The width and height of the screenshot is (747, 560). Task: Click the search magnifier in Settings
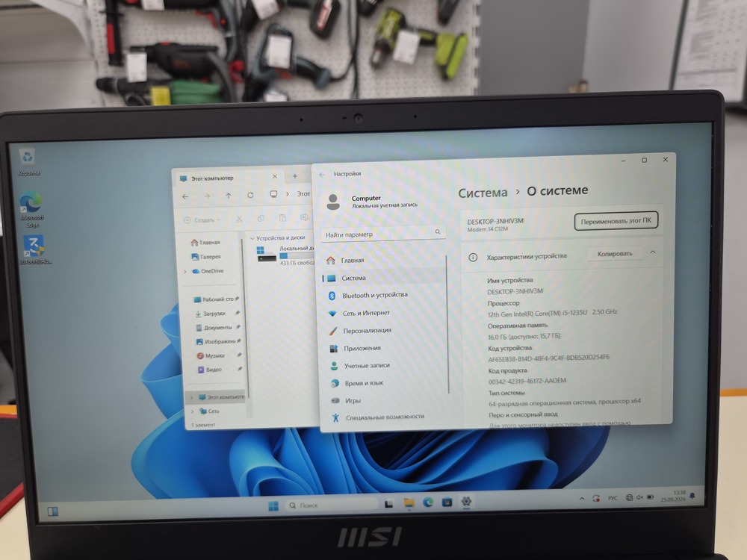pyautogui.click(x=437, y=232)
